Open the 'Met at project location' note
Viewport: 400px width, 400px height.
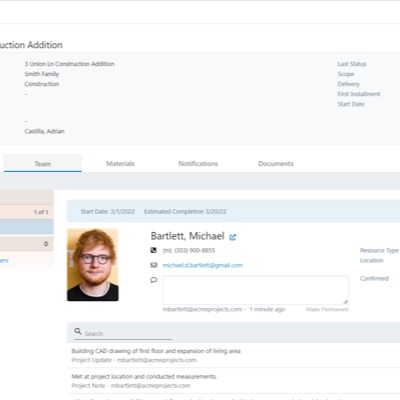tap(144, 376)
